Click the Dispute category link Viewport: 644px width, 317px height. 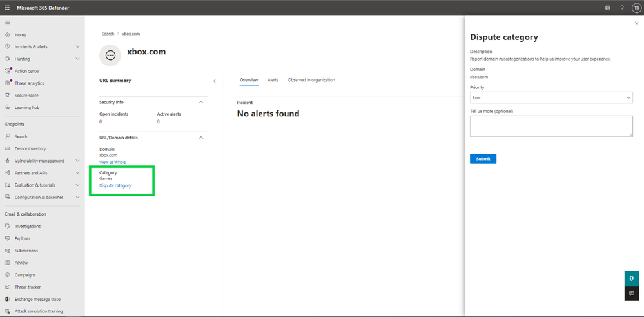point(115,185)
